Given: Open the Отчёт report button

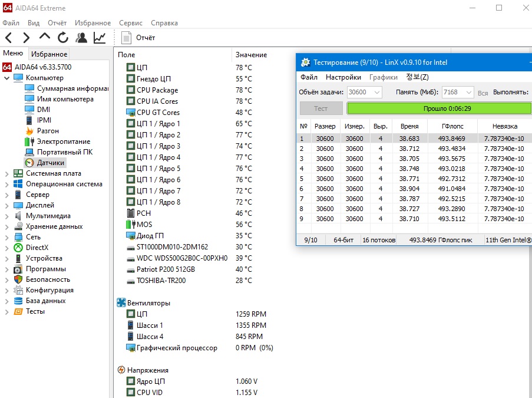Looking at the screenshot, I should point(138,38).
